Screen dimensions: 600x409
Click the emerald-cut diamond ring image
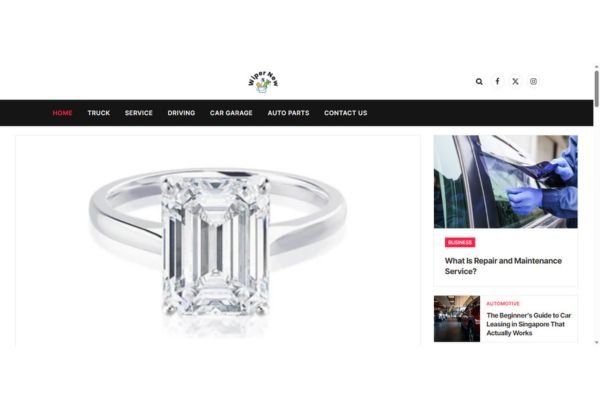[x=218, y=241]
